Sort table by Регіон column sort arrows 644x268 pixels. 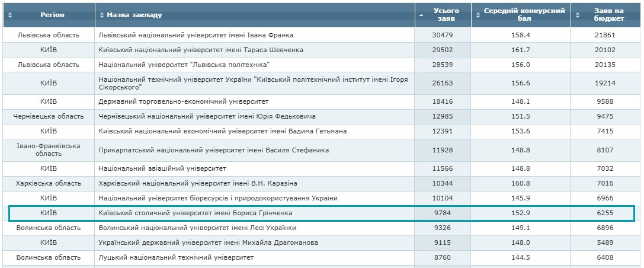[x=10, y=15]
